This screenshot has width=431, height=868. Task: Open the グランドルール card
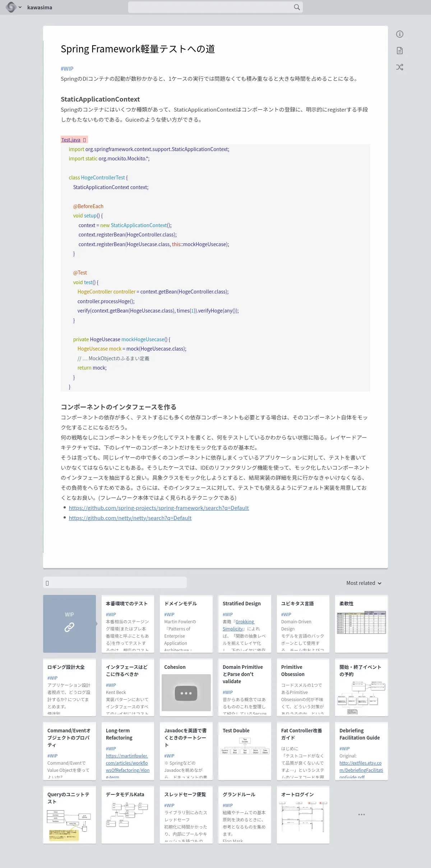click(245, 815)
